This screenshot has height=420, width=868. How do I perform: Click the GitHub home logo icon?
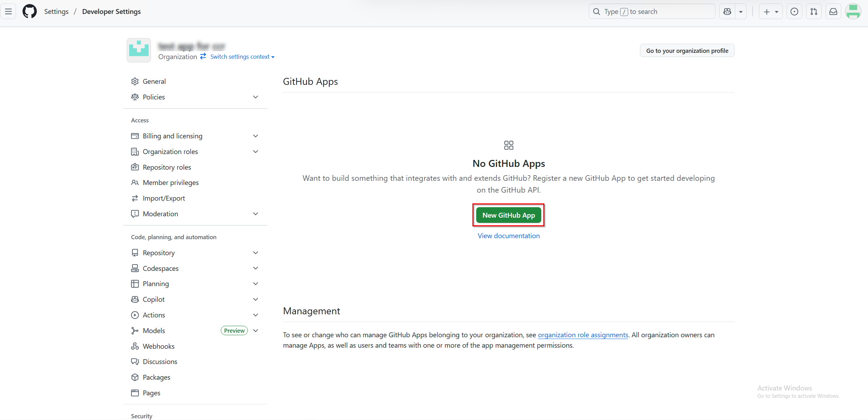[30, 11]
